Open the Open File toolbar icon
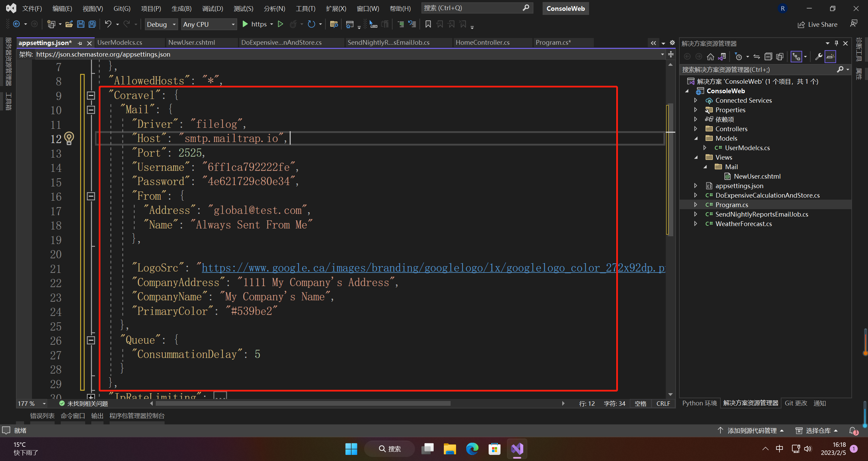The height and width of the screenshot is (461, 868). (x=69, y=24)
